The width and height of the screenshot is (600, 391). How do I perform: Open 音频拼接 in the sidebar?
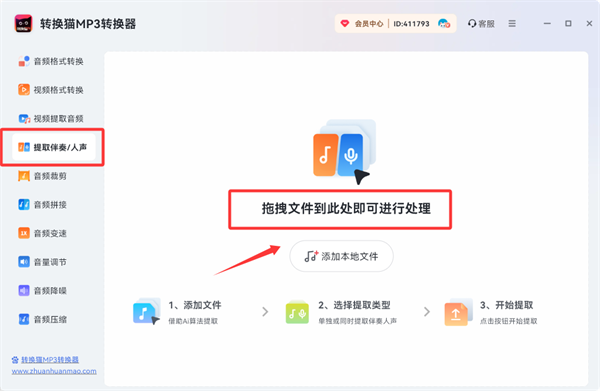pos(51,205)
